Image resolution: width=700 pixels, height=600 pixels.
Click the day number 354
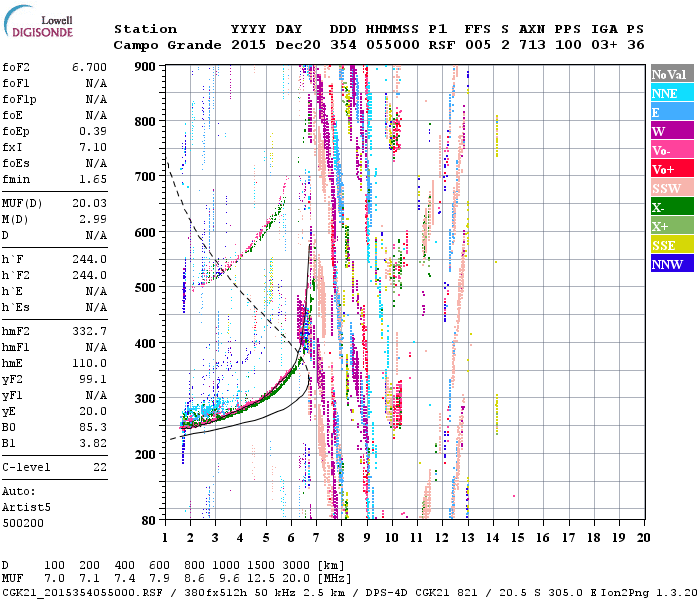(343, 45)
